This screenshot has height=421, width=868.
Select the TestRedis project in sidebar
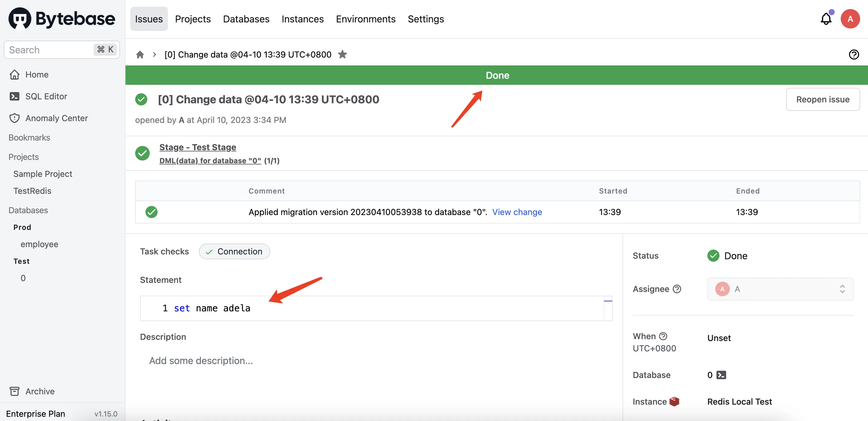tap(32, 191)
